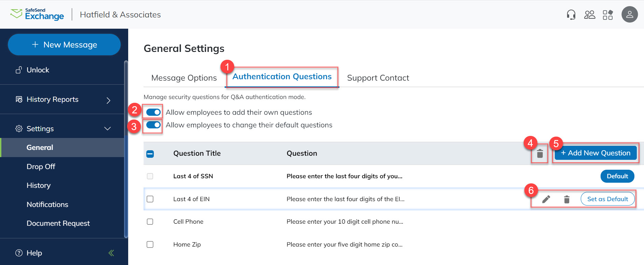Image resolution: width=644 pixels, height=265 pixels.
Task: Open the user profile avatar menu
Action: point(630,14)
